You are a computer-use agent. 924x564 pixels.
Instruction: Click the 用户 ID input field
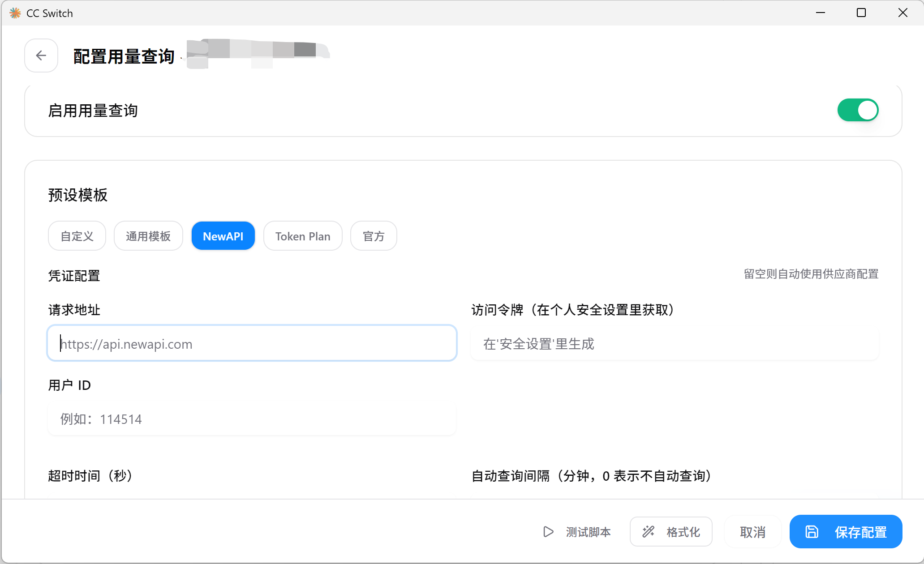252,419
